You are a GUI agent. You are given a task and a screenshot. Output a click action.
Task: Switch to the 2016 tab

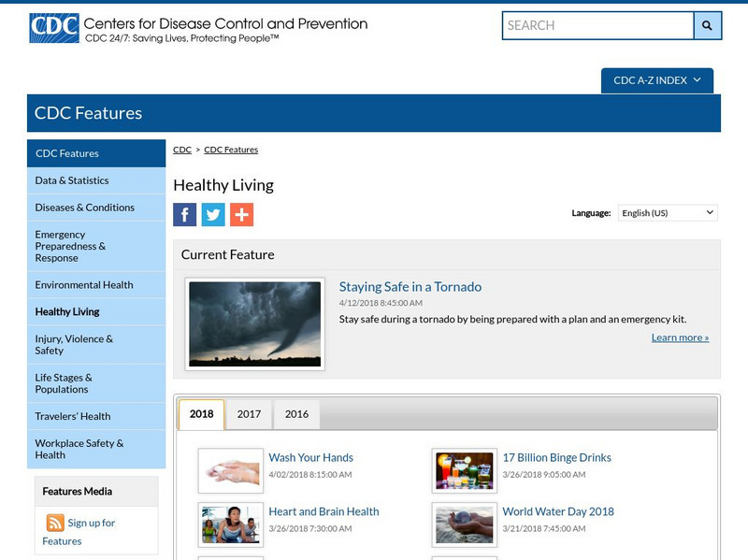296,414
